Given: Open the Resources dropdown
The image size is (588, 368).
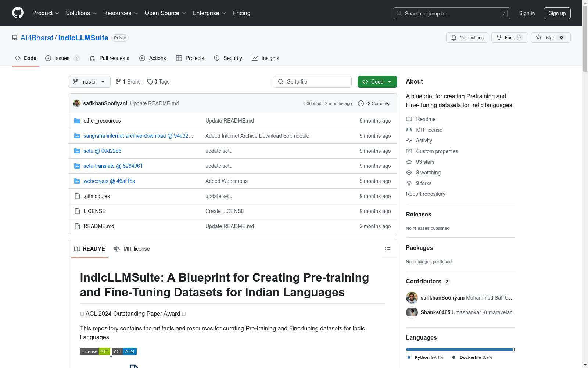Looking at the screenshot, I should pyautogui.click(x=121, y=13).
